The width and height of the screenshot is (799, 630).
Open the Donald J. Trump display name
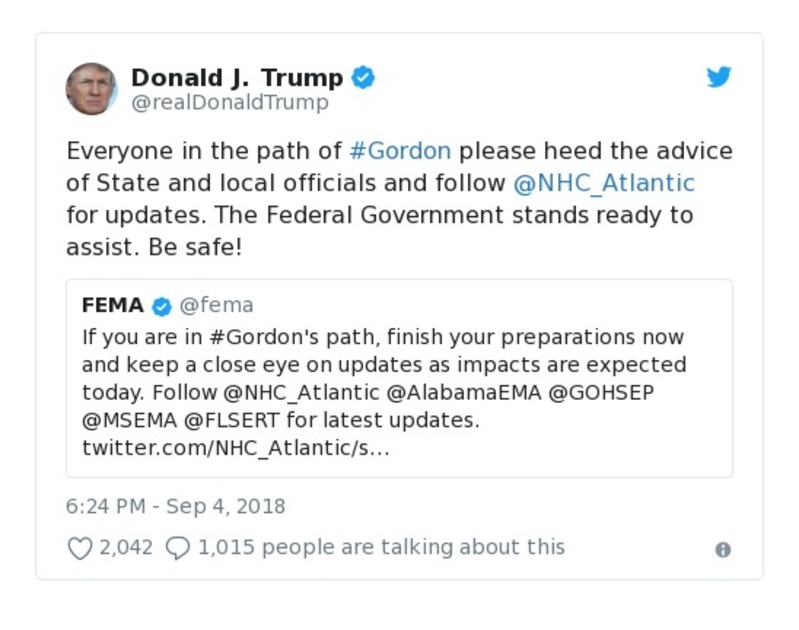pos(237,77)
